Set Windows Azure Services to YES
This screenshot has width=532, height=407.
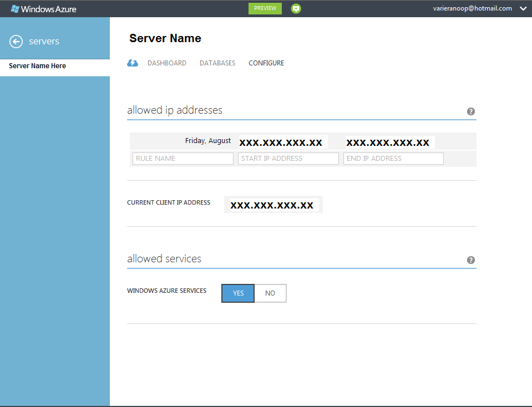238,293
